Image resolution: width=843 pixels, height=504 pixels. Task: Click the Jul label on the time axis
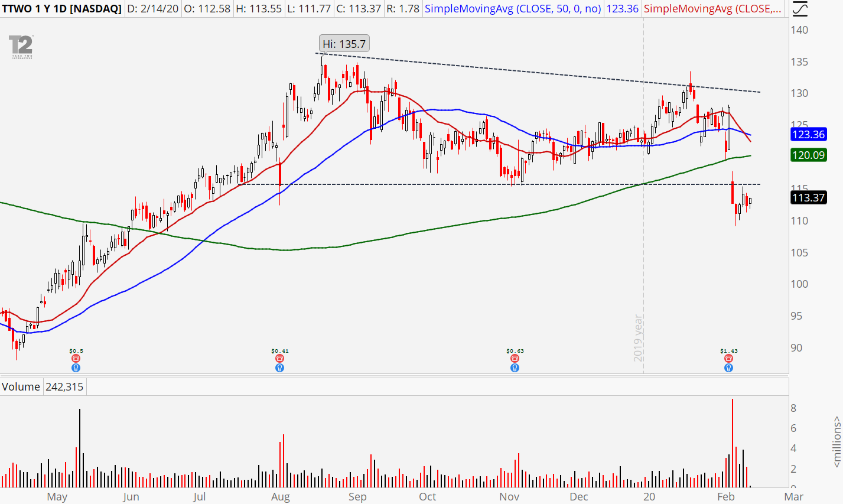tap(200, 496)
